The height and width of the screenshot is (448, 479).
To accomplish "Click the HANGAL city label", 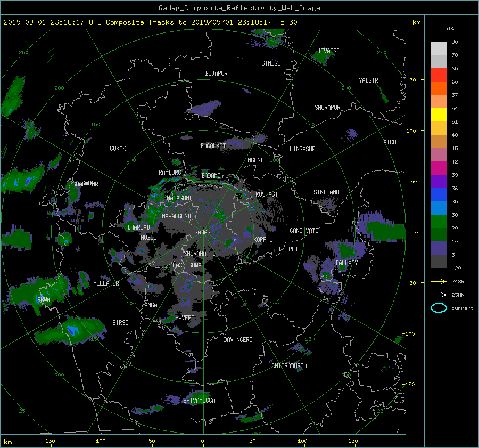I will (150, 305).
